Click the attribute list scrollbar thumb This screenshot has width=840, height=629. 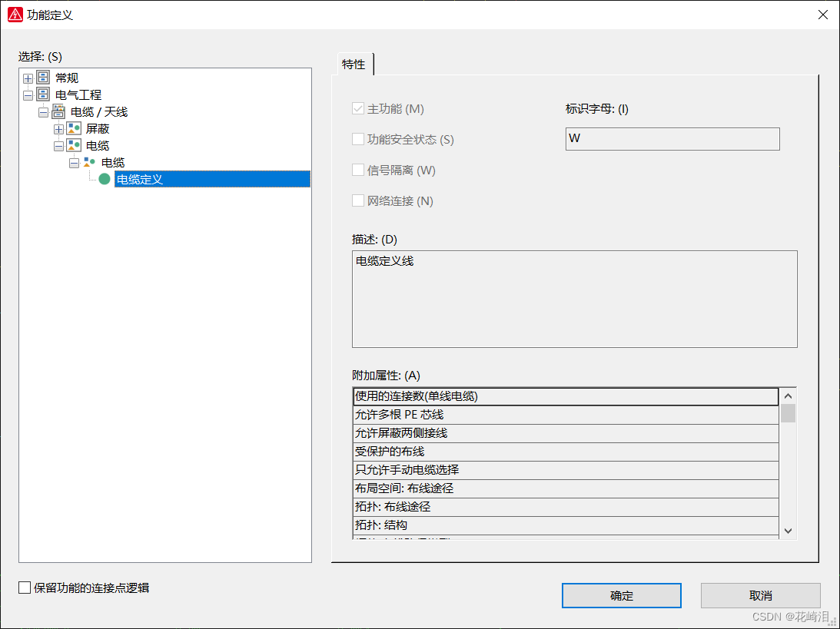[x=788, y=413]
